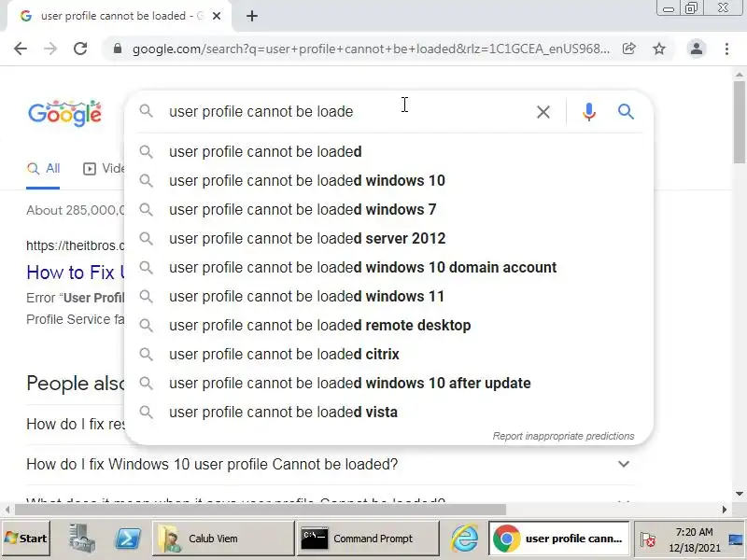747x560 pixels.
Task: Switch to the All results tab
Action: (x=44, y=169)
